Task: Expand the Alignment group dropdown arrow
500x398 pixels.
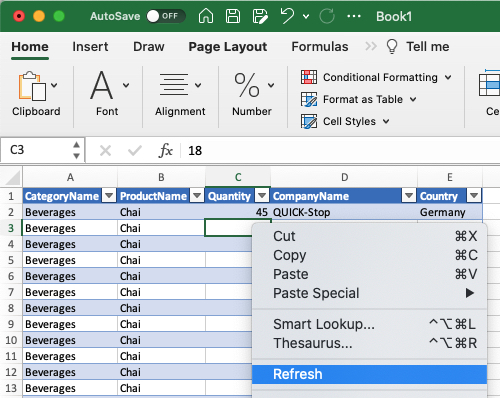Action: point(198,85)
